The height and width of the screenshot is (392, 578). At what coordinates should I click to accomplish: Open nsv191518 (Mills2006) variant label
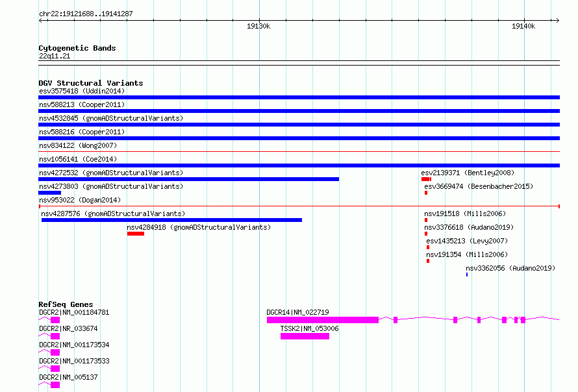(465, 214)
